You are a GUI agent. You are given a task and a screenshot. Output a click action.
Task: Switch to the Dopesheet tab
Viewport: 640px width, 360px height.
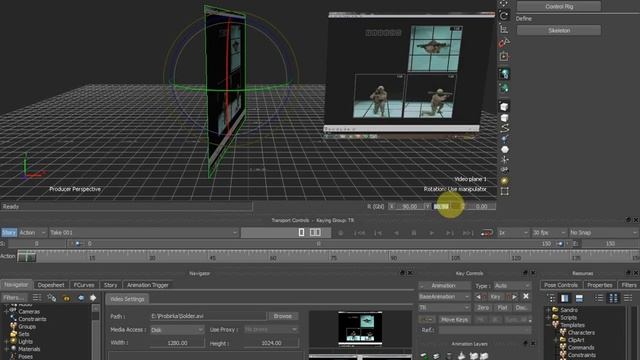pyautogui.click(x=51, y=285)
